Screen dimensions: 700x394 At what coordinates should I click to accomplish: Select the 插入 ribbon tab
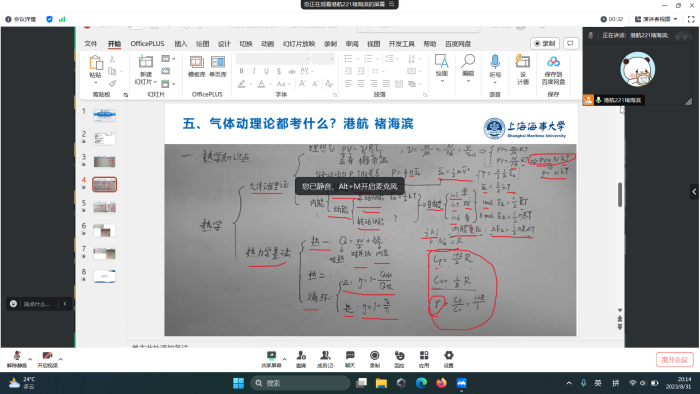tap(181, 44)
